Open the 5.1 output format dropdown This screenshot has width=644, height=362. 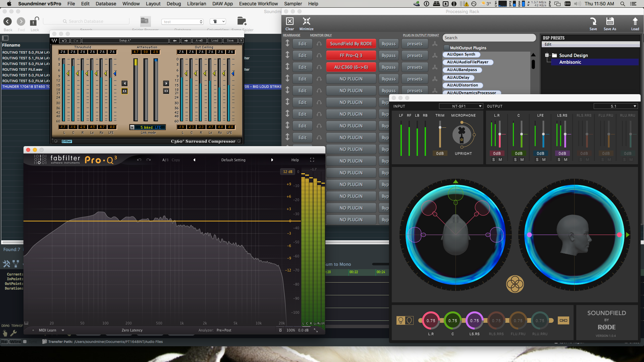click(x=615, y=106)
